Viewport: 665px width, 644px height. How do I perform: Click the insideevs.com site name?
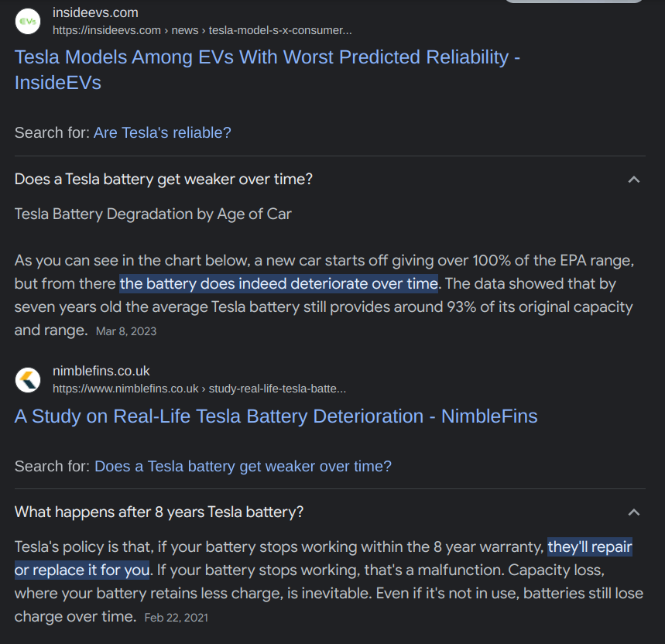click(95, 12)
